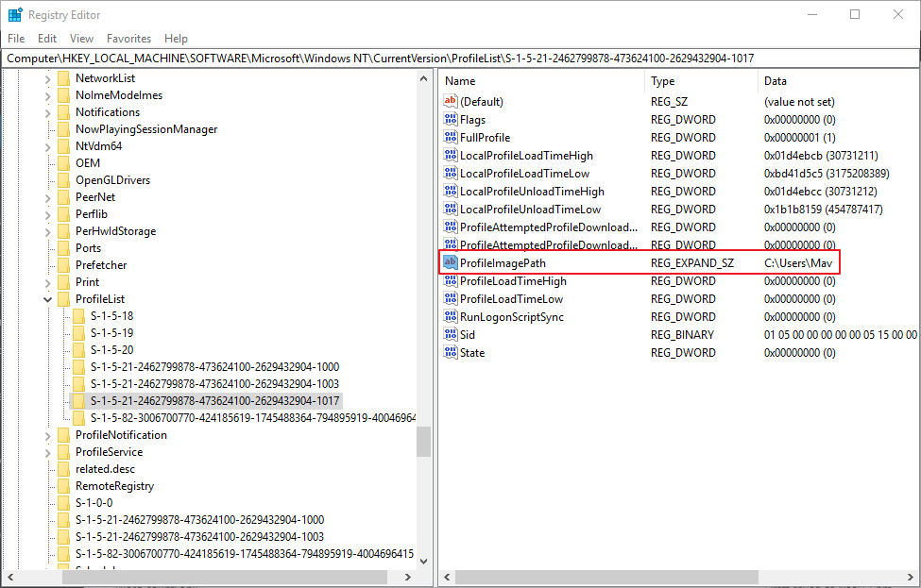921x588 pixels.
Task: Click the LocalProfileUnloadTimeHigh value icon
Action: pyautogui.click(x=451, y=191)
